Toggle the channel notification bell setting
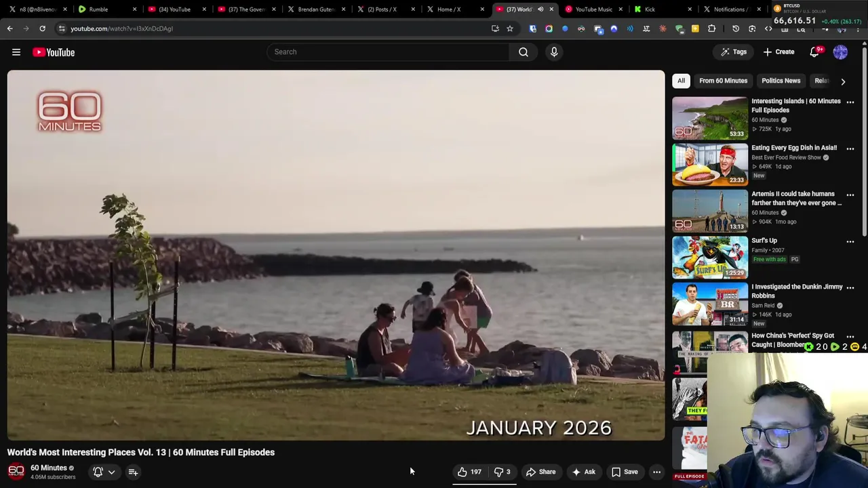This screenshot has height=488, width=868. pos(98,472)
